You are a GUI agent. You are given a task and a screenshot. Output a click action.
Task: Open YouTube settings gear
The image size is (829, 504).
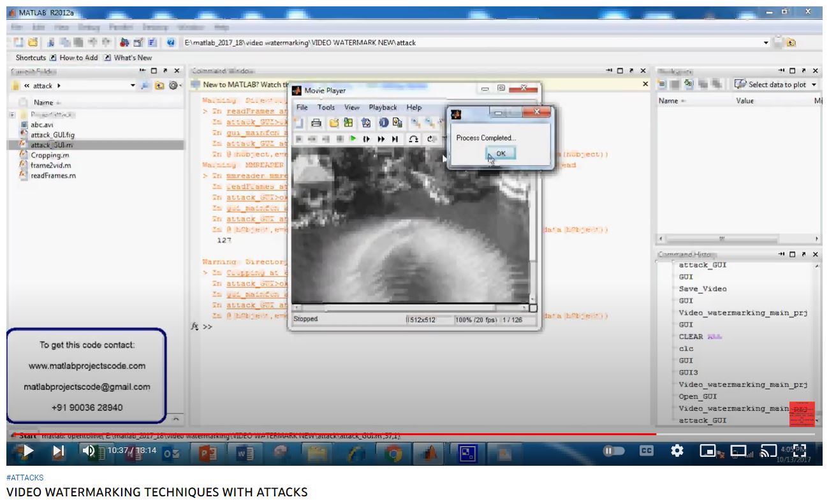[x=677, y=451]
